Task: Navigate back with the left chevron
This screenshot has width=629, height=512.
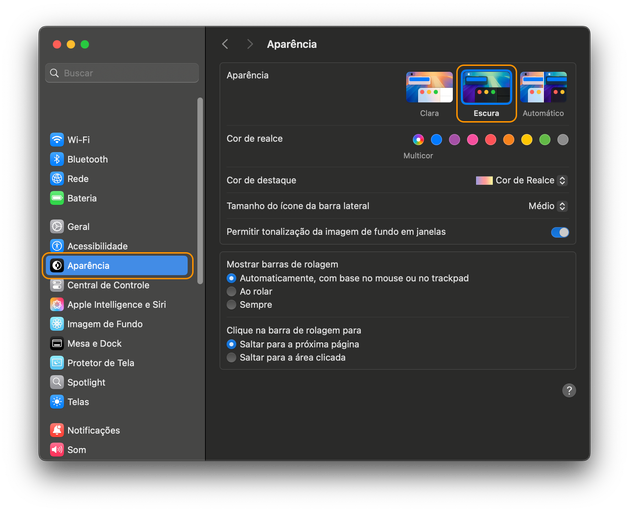Action: (x=225, y=44)
